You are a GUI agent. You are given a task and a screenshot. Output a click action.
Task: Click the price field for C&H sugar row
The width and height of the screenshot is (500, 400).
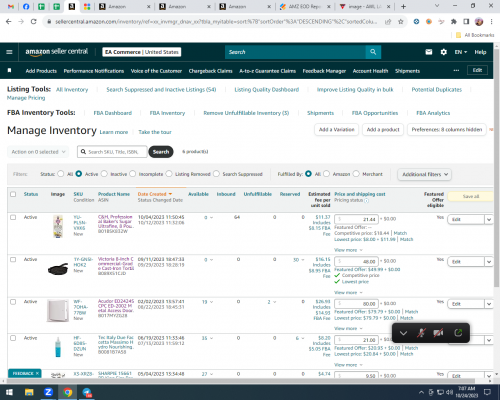pos(356,219)
